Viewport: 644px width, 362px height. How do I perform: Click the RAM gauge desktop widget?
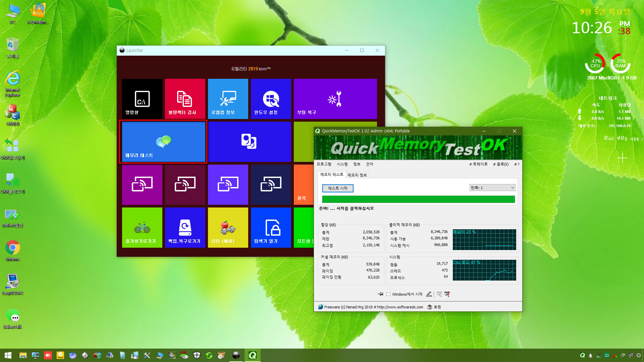point(621,63)
